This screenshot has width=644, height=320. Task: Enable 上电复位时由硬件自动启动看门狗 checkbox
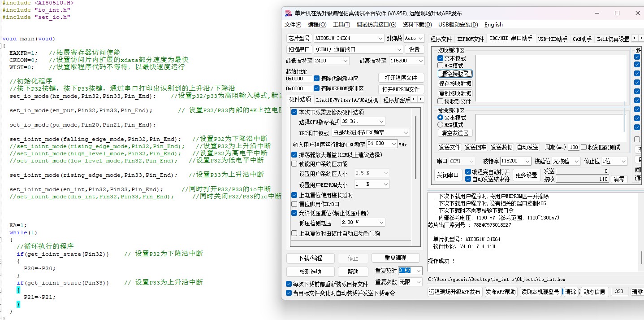[x=294, y=233]
